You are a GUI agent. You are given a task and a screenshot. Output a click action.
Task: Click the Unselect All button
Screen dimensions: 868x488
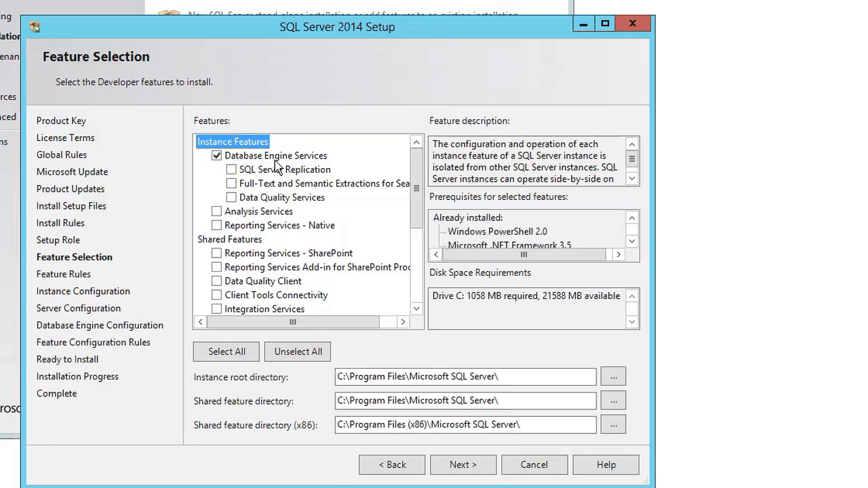click(298, 351)
